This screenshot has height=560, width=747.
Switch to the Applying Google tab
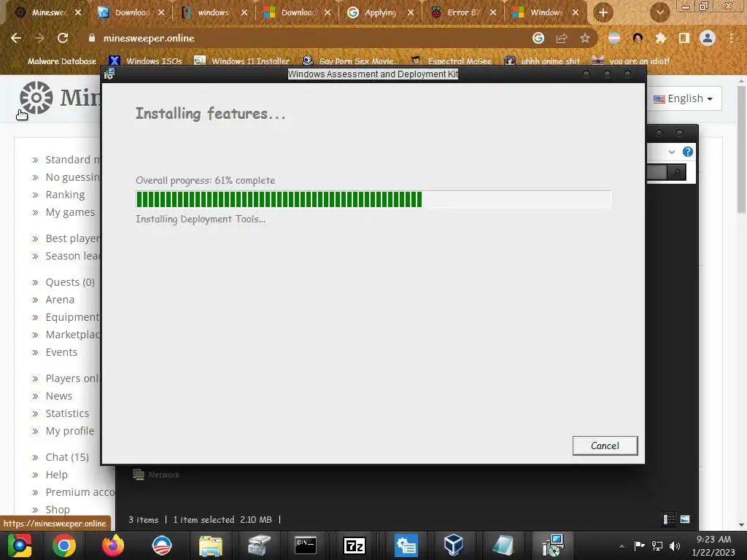pyautogui.click(x=379, y=12)
